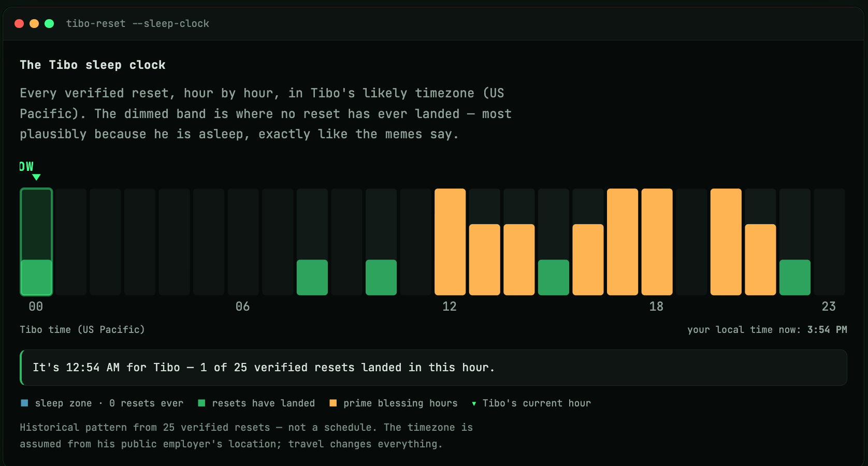The image size is (868, 466).
Task: Click the green bar for hour 22
Action: pyautogui.click(x=795, y=278)
